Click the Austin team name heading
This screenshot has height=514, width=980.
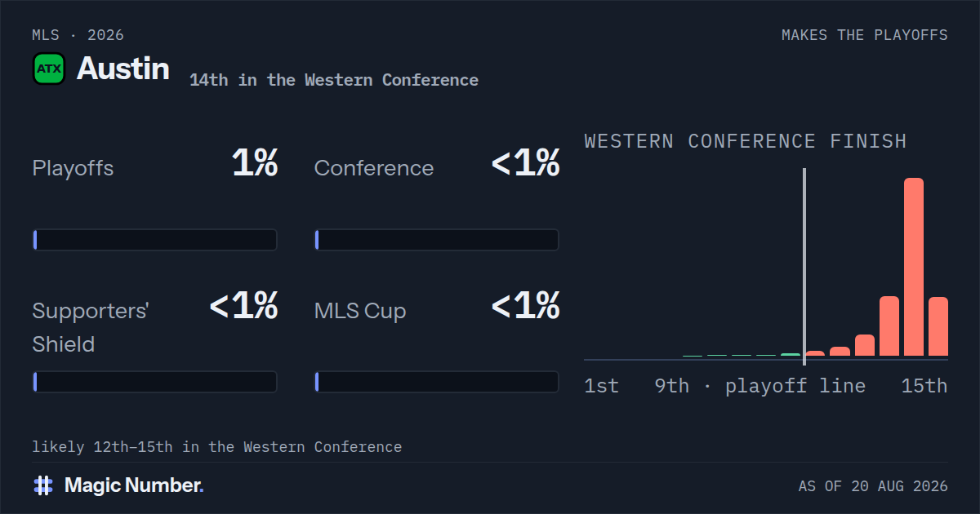pos(123,69)
